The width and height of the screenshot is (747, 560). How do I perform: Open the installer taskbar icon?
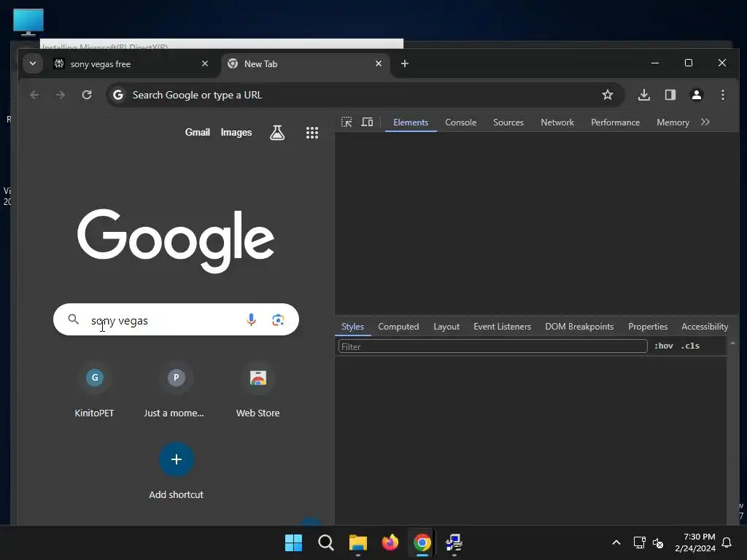(x=454, y=542)
